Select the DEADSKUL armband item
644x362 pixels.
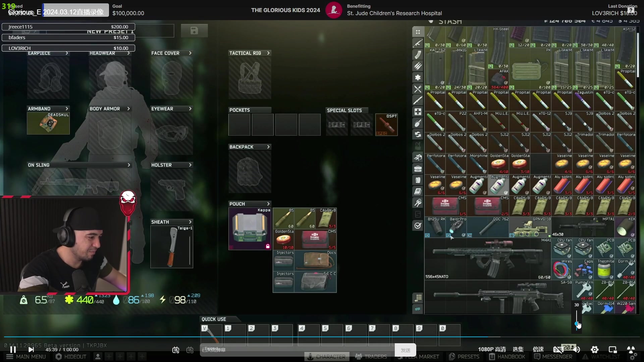click(x=48, y=123)
